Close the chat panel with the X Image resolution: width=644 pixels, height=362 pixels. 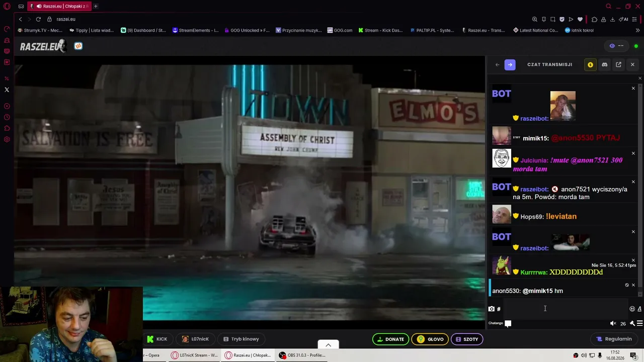tap(633, 65)
